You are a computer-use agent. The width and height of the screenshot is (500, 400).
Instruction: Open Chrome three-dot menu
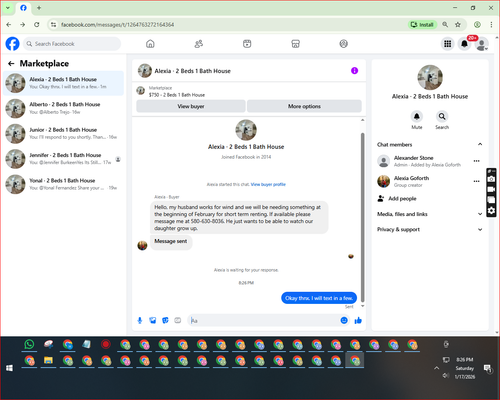491,25
